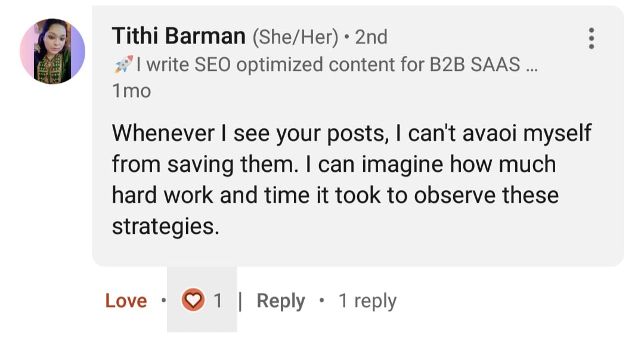This screenshot has width=644, height=337.
Task: Open Tithi Barman's profile picture
Action: pos(52,51)
